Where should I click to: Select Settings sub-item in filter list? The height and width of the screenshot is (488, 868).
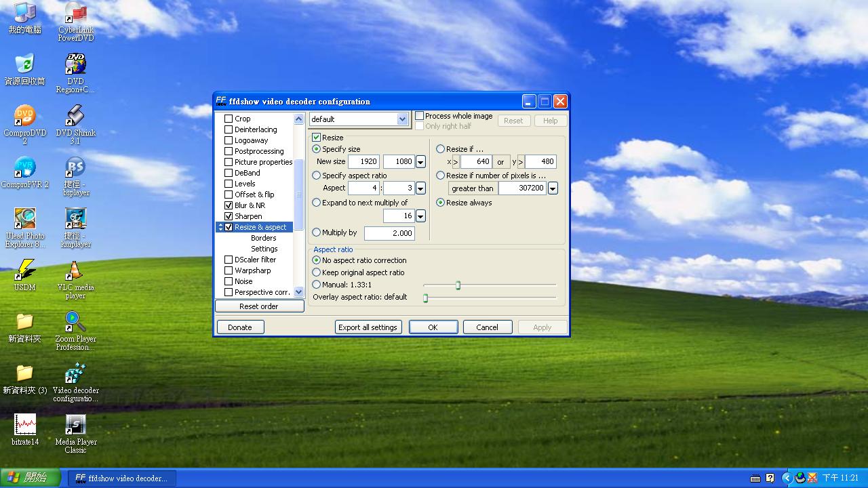click(264, 249)
